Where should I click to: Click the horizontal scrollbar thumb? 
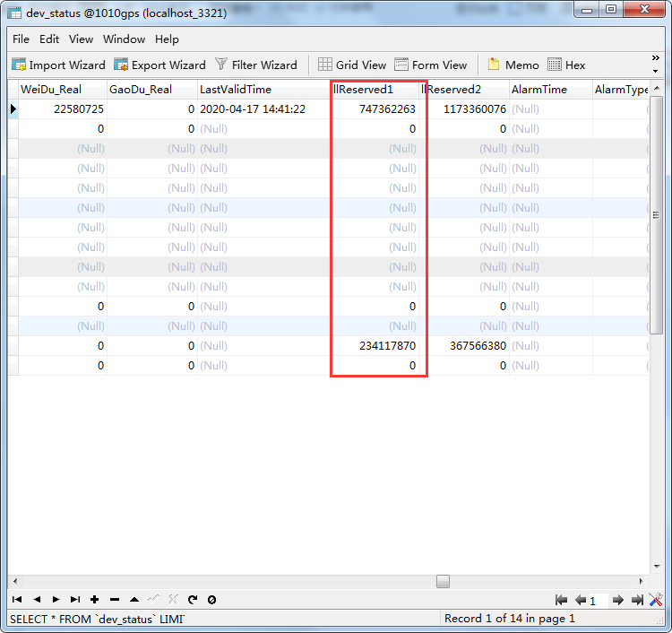coord(443,582)
